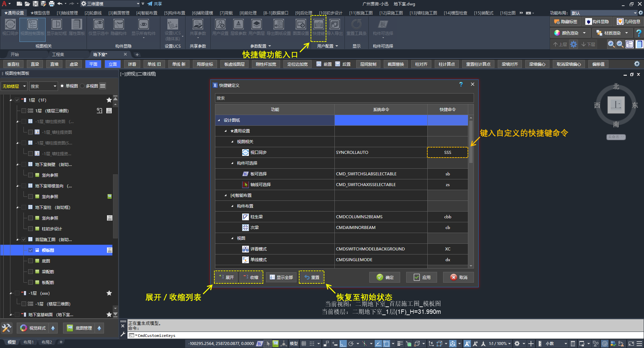644x348 pixels.
Task: Open the wrench tools icon at bottom left
Action: click(7, 328)
